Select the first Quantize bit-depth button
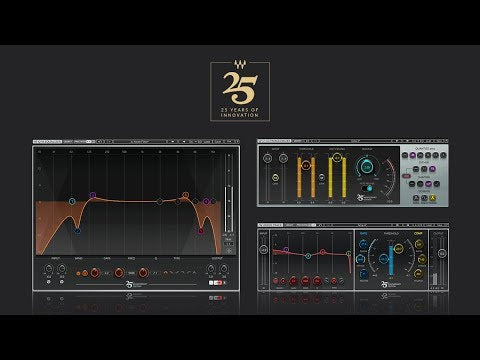The image size is (480, 360). click(x=405, y=155)
